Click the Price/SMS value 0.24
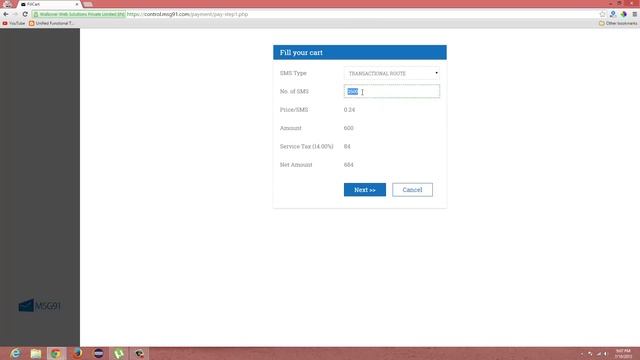This screenshot has width=640, height=360. click(x=349, y=110)
